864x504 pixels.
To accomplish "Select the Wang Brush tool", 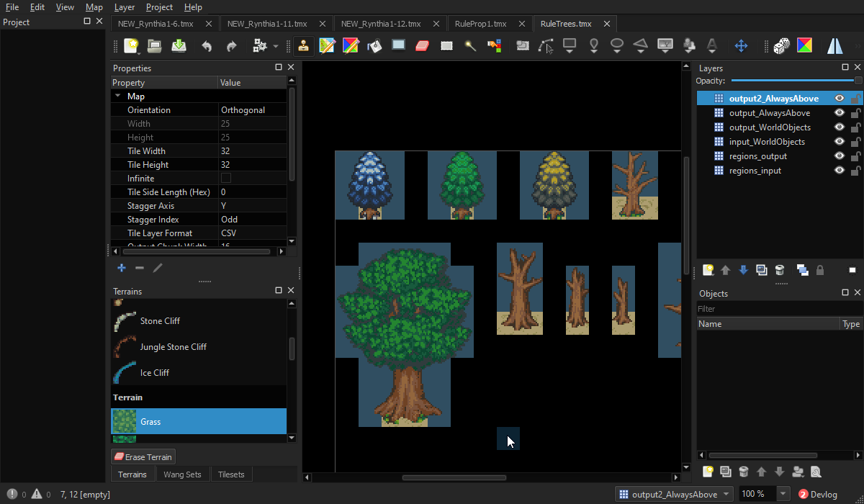I will (351, 46).
